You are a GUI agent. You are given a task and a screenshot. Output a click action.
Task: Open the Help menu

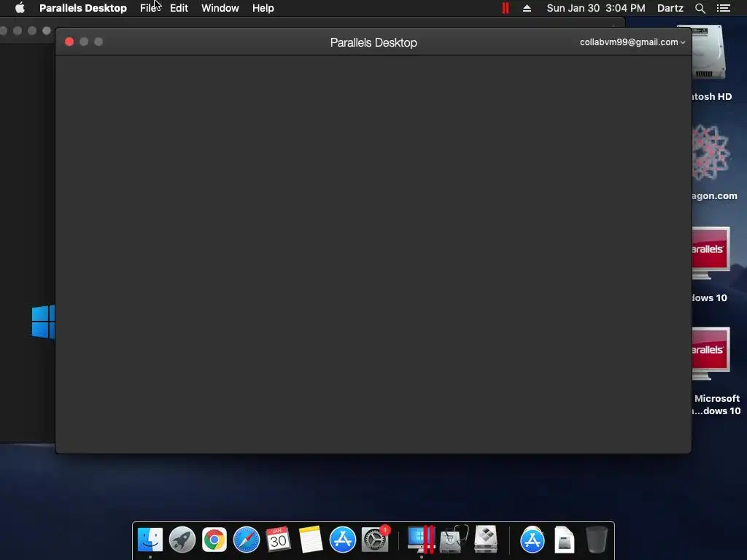point(263,8)
